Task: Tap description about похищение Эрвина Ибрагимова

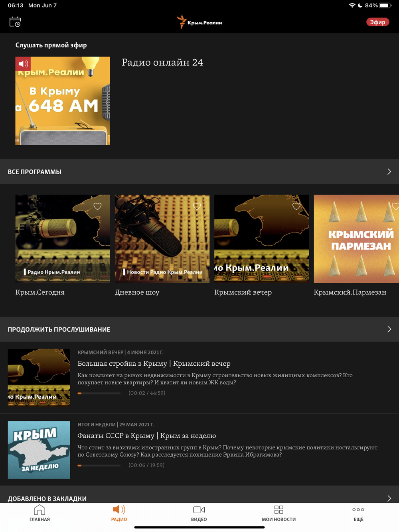Action: [227, 451]
